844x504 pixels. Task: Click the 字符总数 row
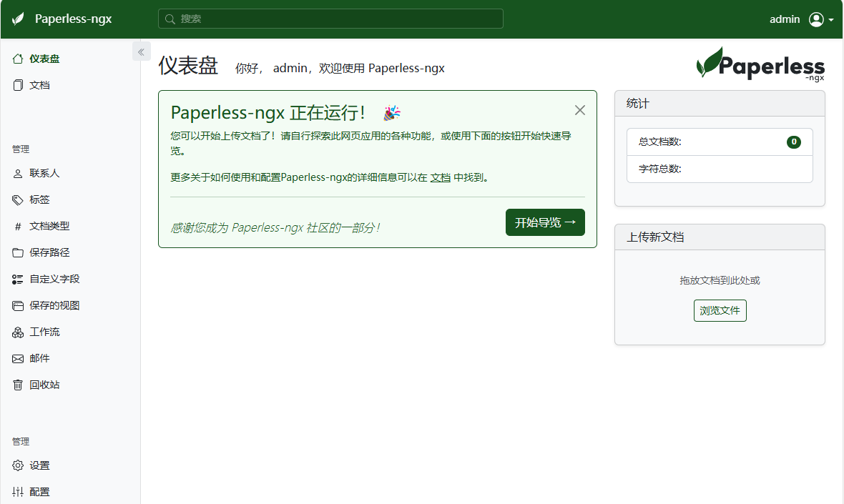coord(720,169)
